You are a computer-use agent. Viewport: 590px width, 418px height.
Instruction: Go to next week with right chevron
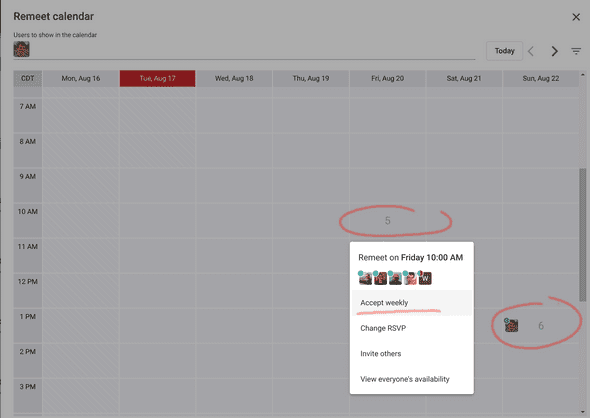(554, 51)
